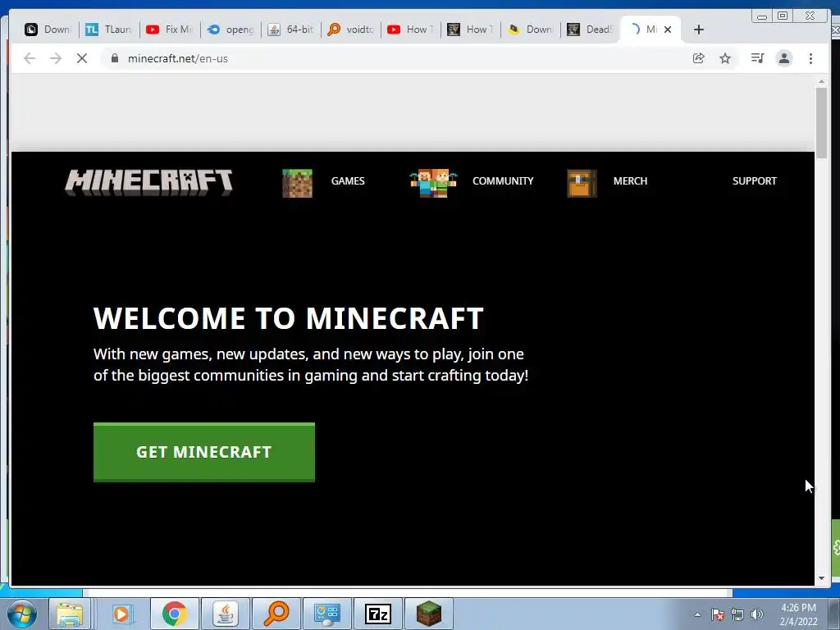Switch to the opengl tab
The image size is (840, 630).
(x=231, y=30)
